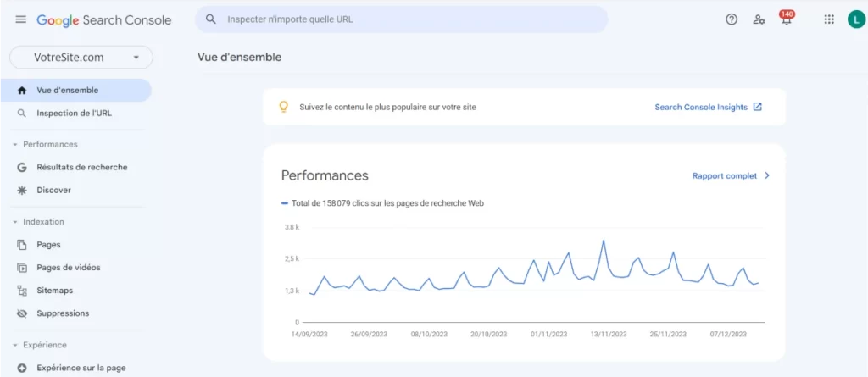The height and width of the screenshot is (377, 868).
Task: Click the 08/10/2023 axis date
Action: click(x=429, y=335)
